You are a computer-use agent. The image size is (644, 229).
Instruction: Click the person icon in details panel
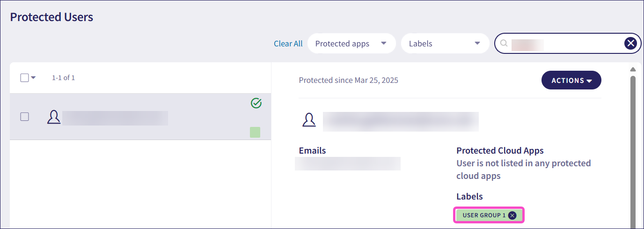(x=309, y=120)
